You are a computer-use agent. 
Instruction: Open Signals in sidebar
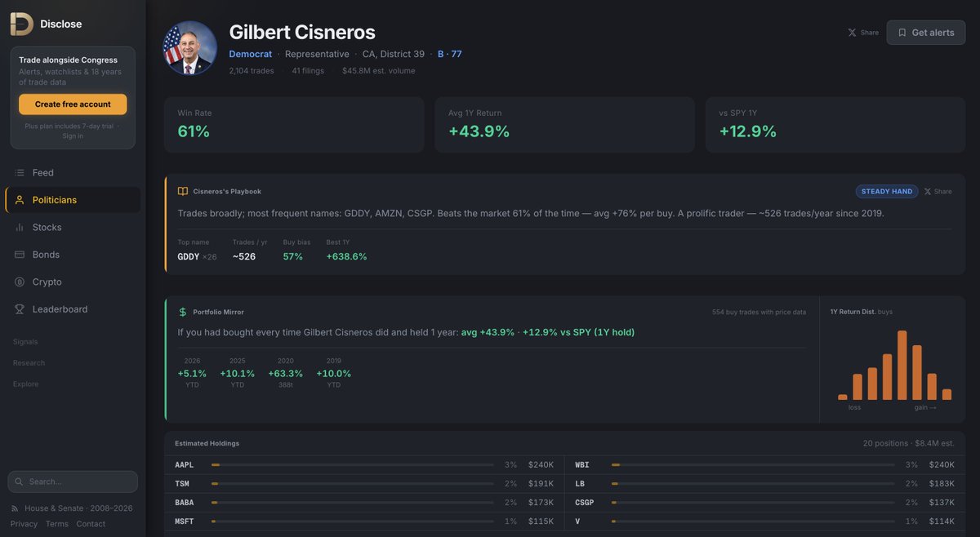click(25, 342)
